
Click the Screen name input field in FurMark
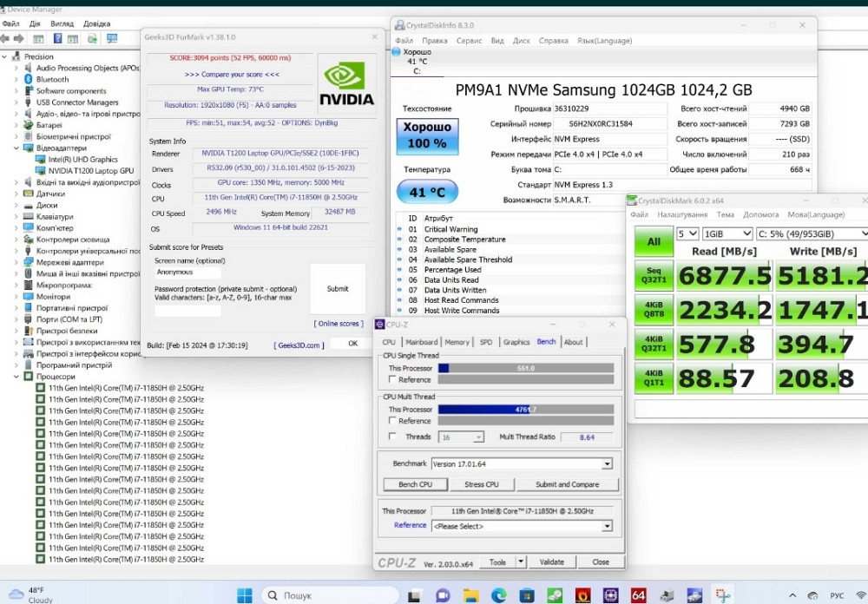coord(187,272)
